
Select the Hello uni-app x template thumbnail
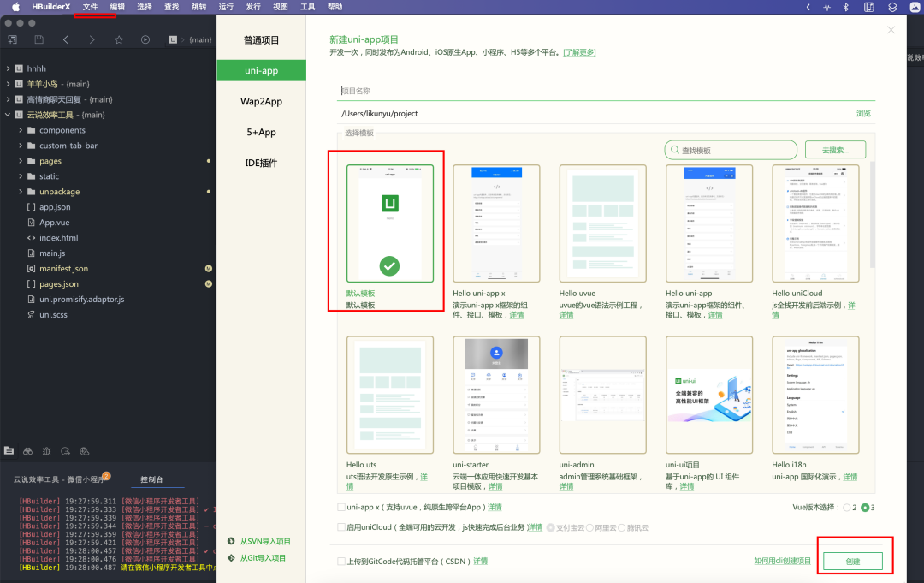[496, 223]
